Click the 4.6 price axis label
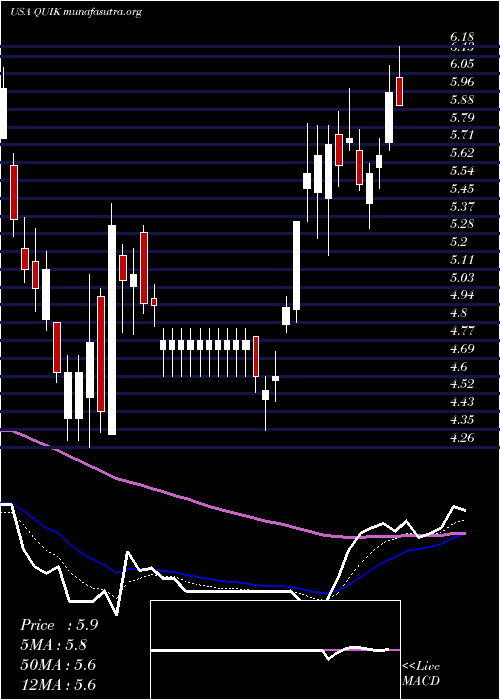The height and width of the screenshot is (700, 500). tap(458, 366)
